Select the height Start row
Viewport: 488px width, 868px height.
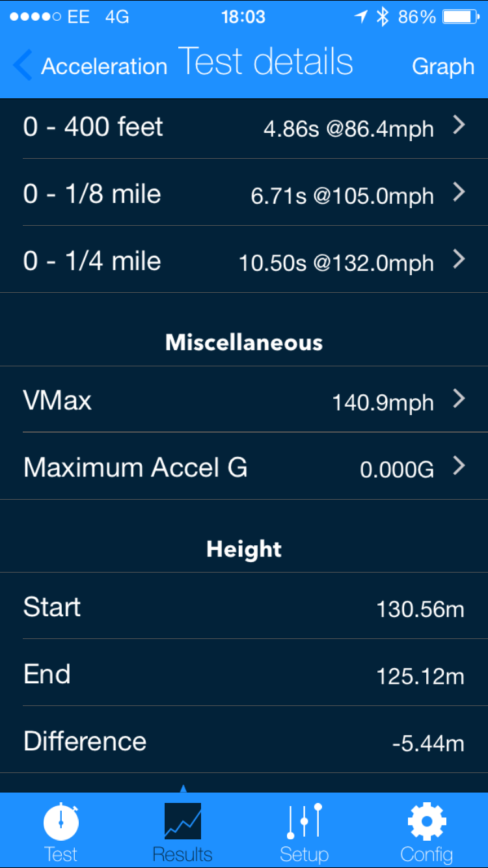[x=244, y=606]
